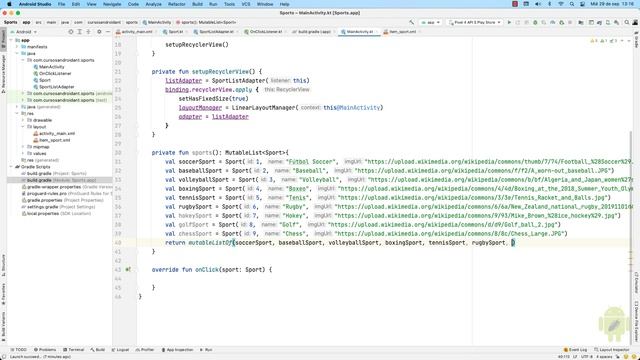Select gradle.properties in Gradle Scripts
This screenshot has height=360, width=640.
(62, 200)
